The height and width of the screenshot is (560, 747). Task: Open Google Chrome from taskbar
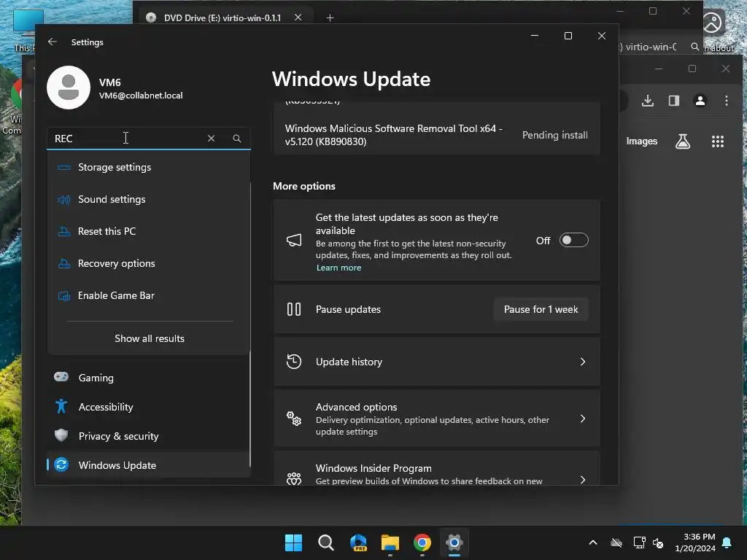coord(422,542)
